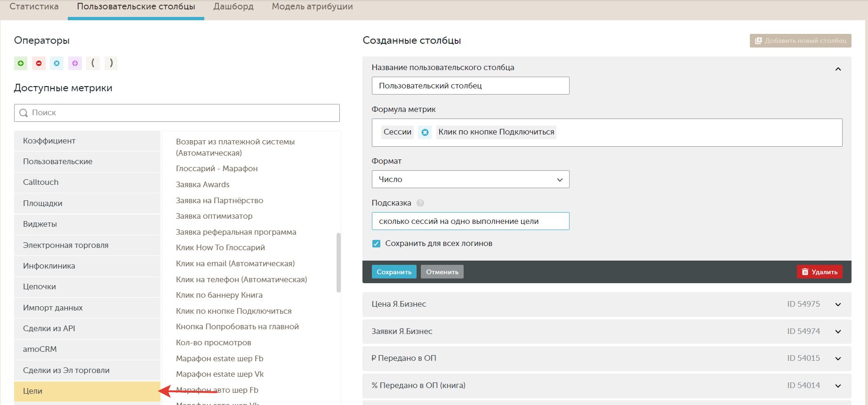Add metric Глоссарий - Марафон
868x405 pixels.
click(217, 168)
